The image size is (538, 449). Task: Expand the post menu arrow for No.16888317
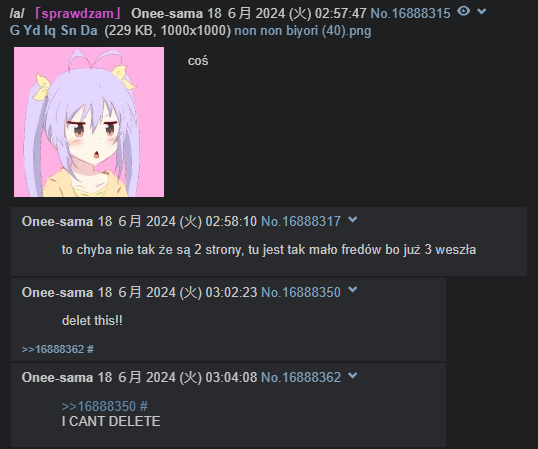tap(352, 220)
